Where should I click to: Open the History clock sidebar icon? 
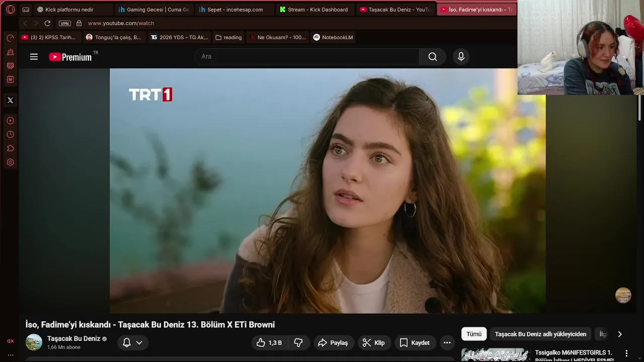tap(10, 135)
